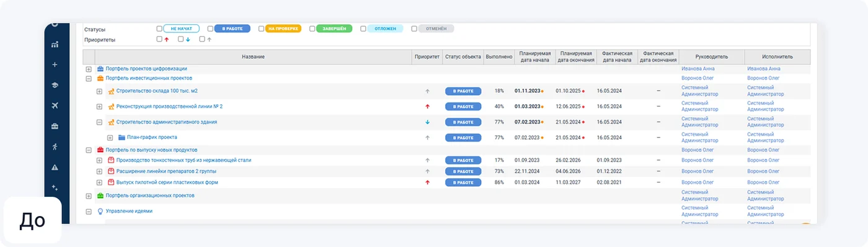Click the folder icon beside План-график проекта

[122, 138]
